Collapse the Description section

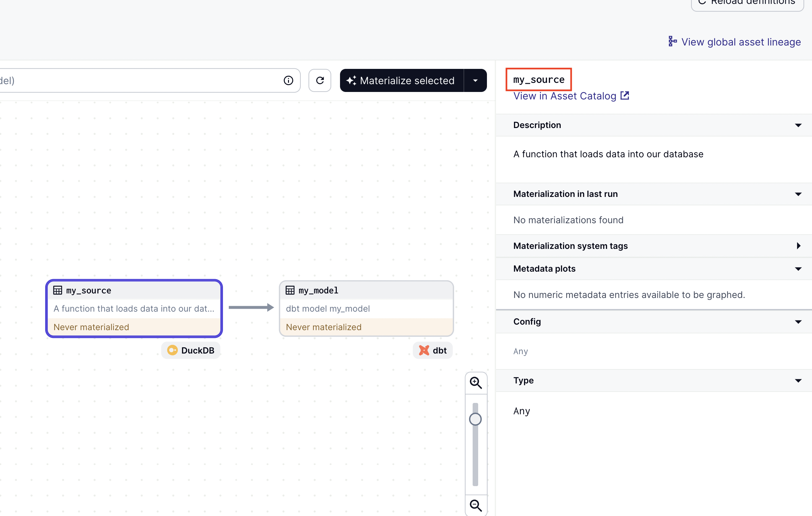[x=798, y=125]
